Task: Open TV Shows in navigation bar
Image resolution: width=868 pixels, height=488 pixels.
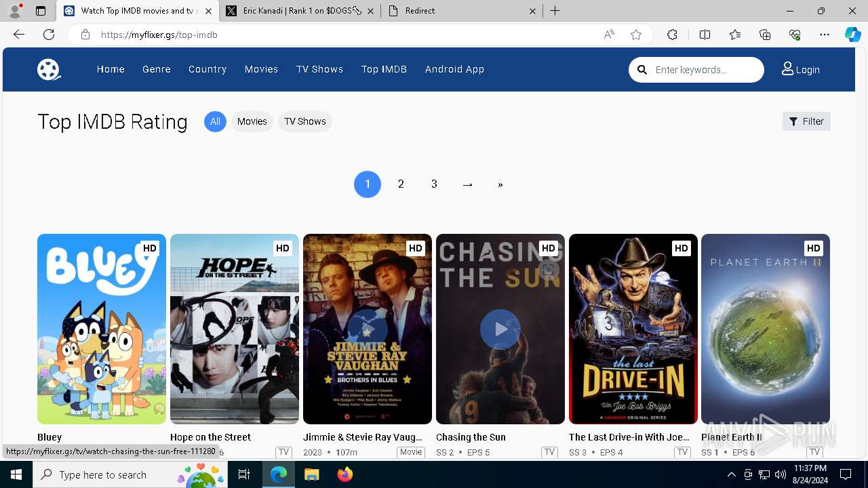Action: coord(320,69)
